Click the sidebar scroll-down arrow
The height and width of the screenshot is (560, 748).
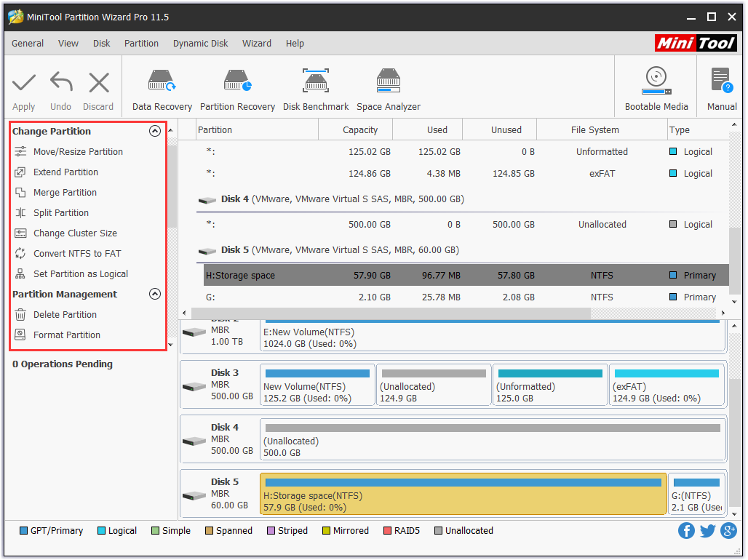click(171, 345)
